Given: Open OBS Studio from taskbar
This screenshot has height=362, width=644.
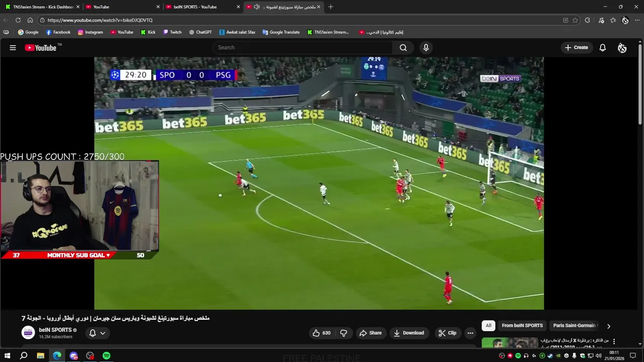Looking at the screenshot, I should pos(90,355).
